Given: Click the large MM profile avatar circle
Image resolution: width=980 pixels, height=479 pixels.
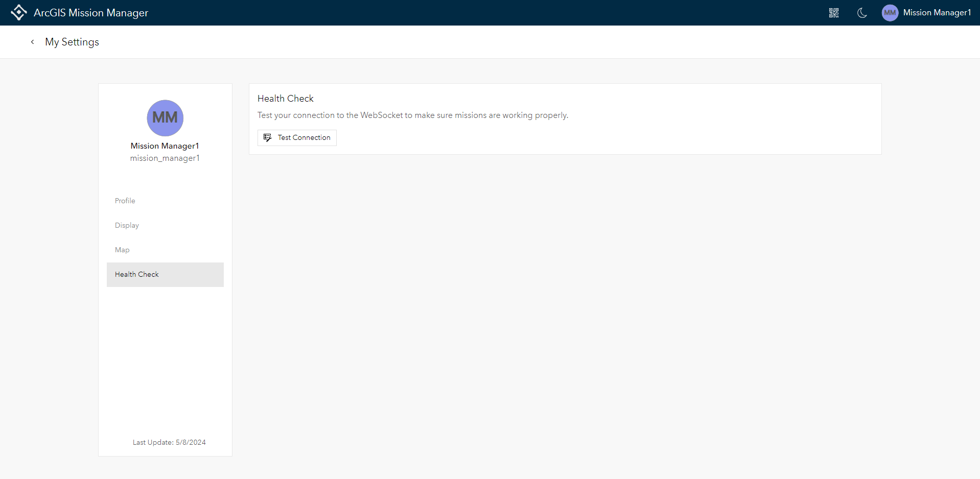Looking at the screenshot, I should pyautogui.click(x=165, y=118).
